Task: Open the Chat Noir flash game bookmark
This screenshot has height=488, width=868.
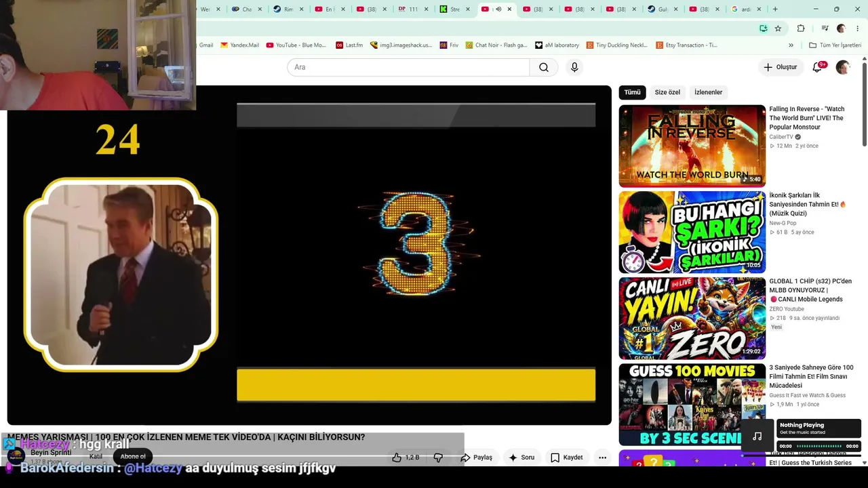Action: (496, 45)
